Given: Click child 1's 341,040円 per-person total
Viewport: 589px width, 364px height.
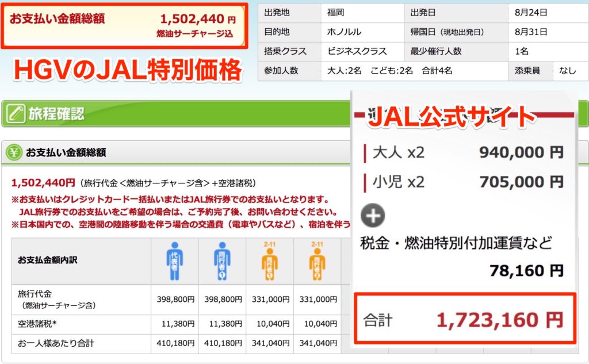Looking at the screenshot, I should (x=270, y=343).
